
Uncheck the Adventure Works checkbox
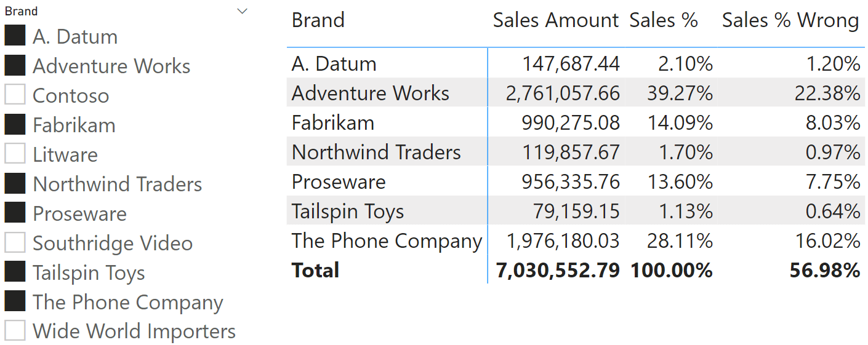pos(15,65)
